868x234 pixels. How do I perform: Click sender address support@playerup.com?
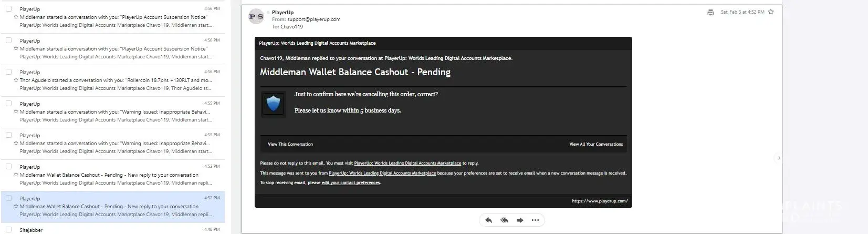click(x=313, y=19)
